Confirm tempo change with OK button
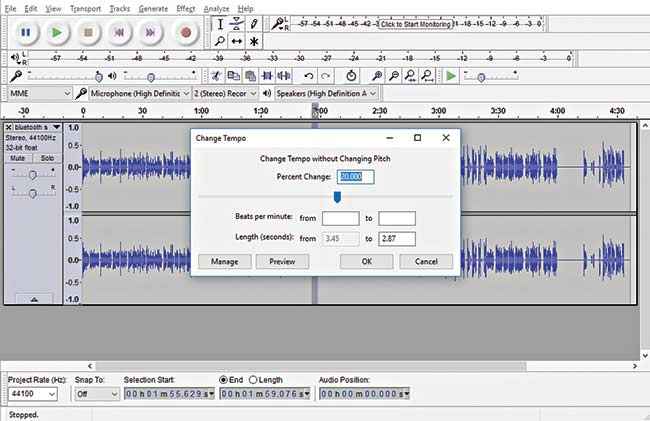The height and width of the screenshot is (421, 650). (367, 261)
